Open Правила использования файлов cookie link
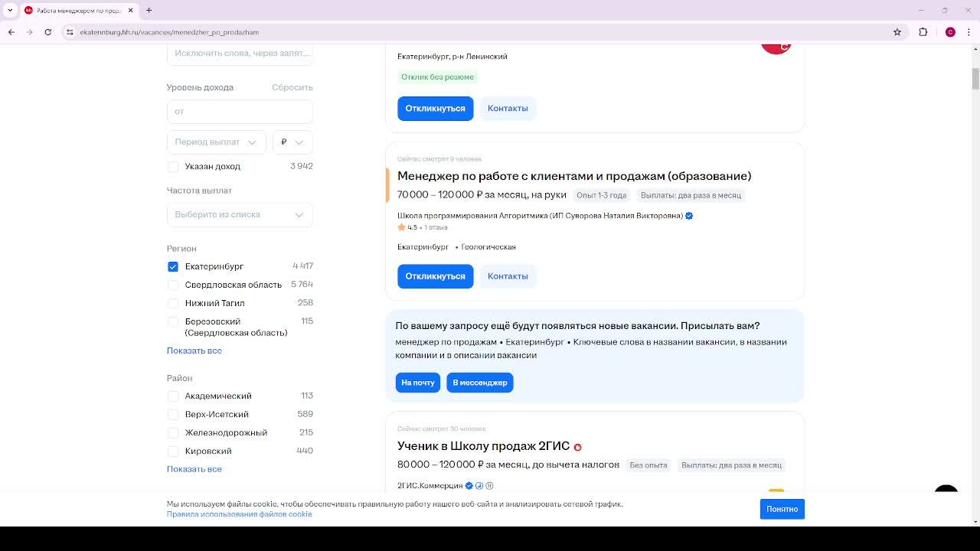This screenshot has height=551, width=980. click(x=240, y=514)
